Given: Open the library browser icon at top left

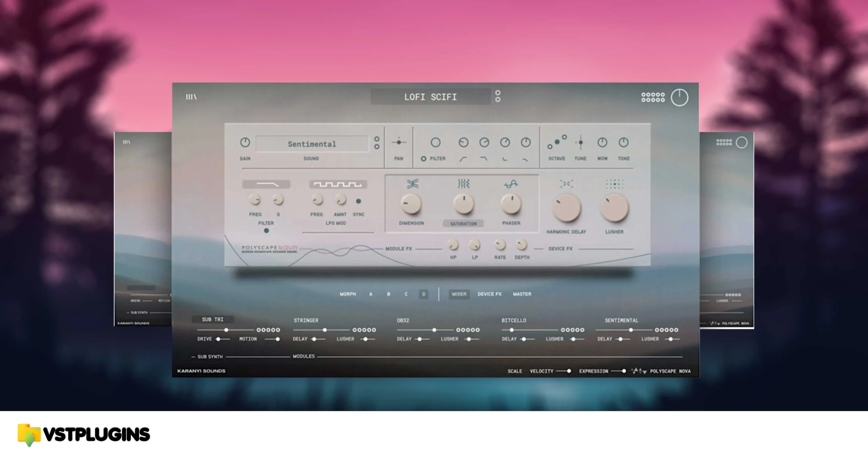Looking at the screenshot, I should (191, 97).
